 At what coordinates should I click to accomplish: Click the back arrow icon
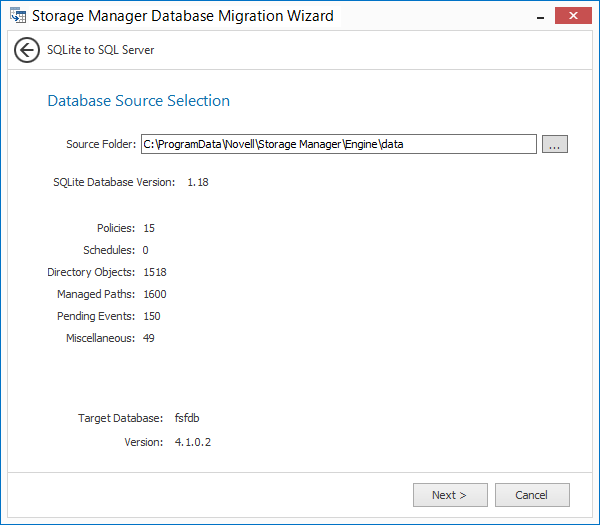pyautogui.click(x=27, y=50)
